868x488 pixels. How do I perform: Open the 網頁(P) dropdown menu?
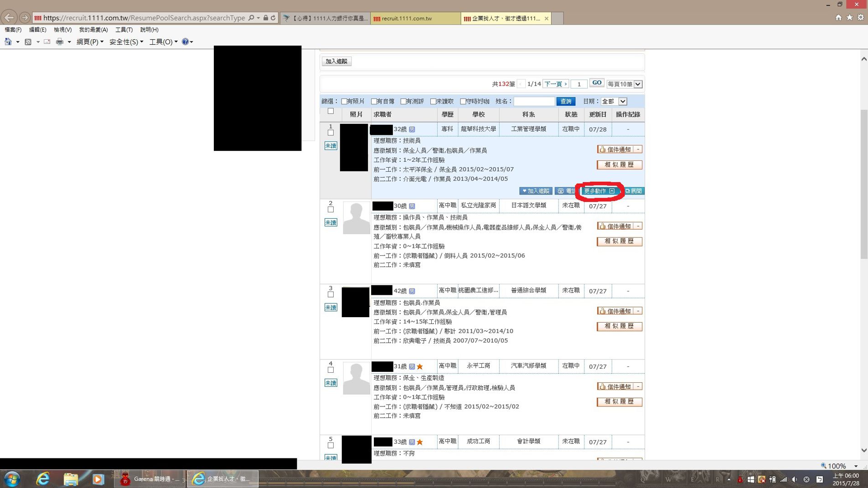90,42
